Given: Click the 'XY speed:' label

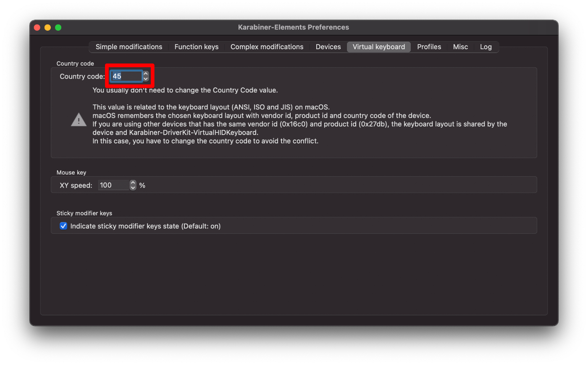Looking at the screenshot, I should click(76, 185).
